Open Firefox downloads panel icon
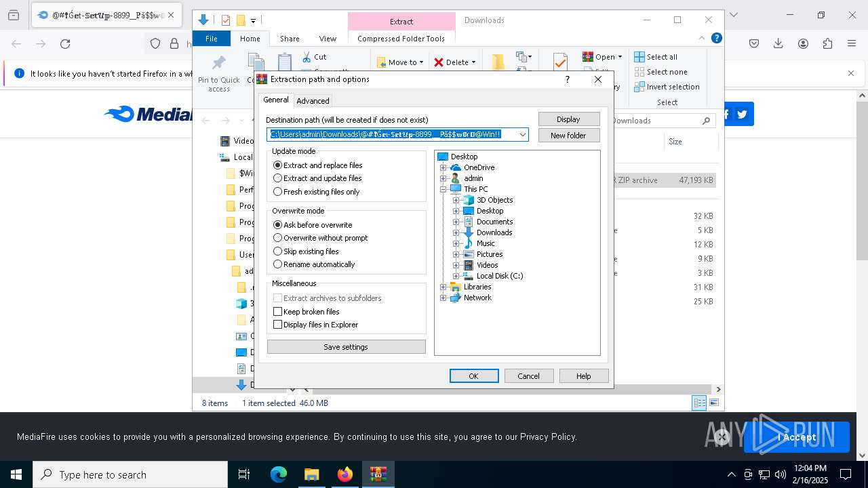Image resolution: width=868 pixels, height=488 pixels. point(778,44)
